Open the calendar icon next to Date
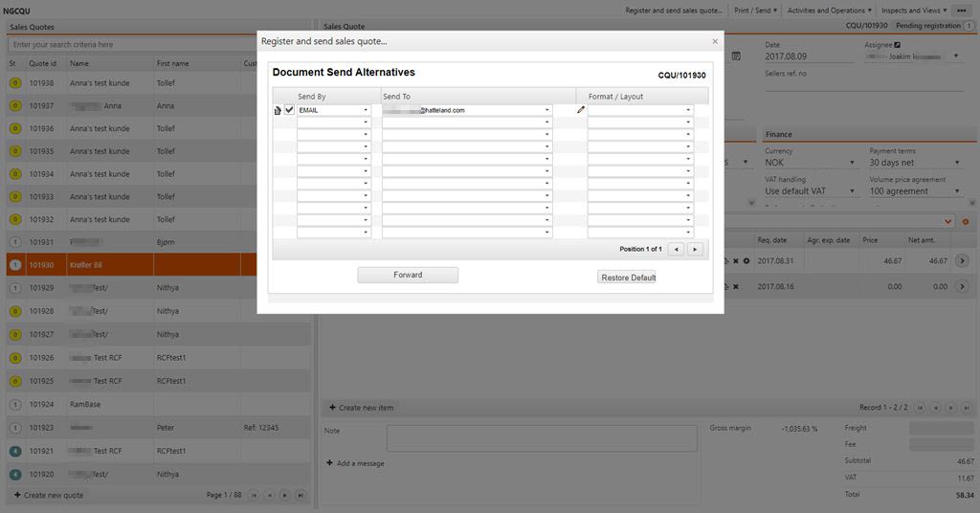 [x=736, y=56]
